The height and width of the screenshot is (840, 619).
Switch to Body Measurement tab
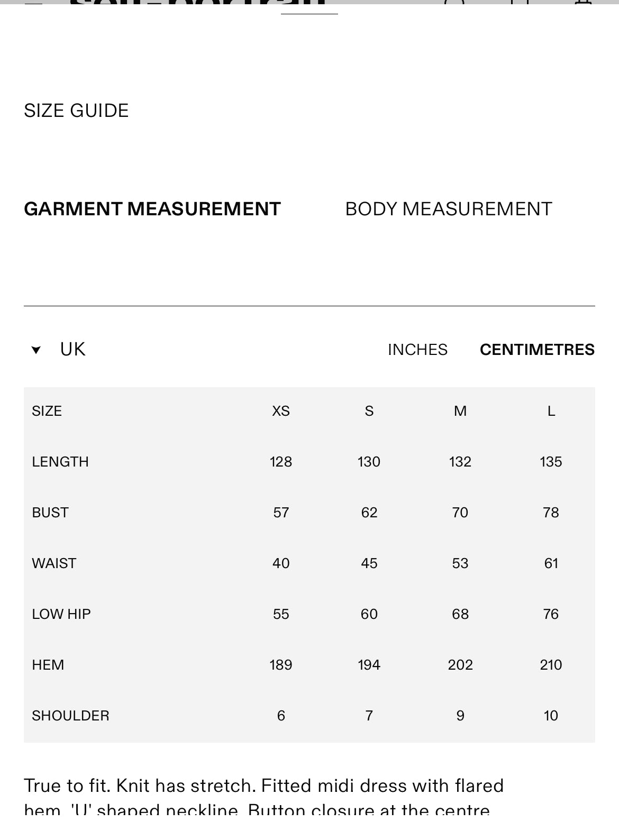coord(448,209)
